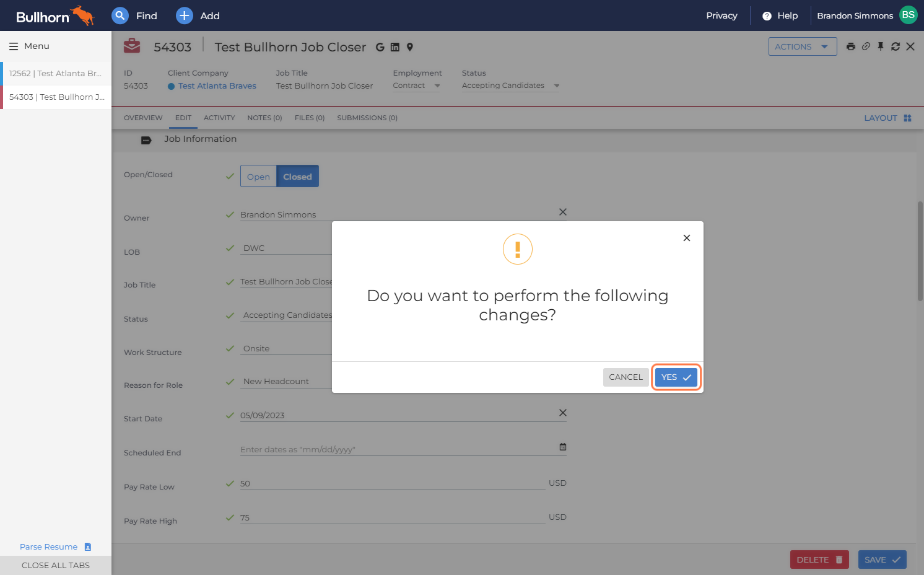
Task: Click CANCEL in the dialog
Action: pyautogui.click(x=625, y=377)
